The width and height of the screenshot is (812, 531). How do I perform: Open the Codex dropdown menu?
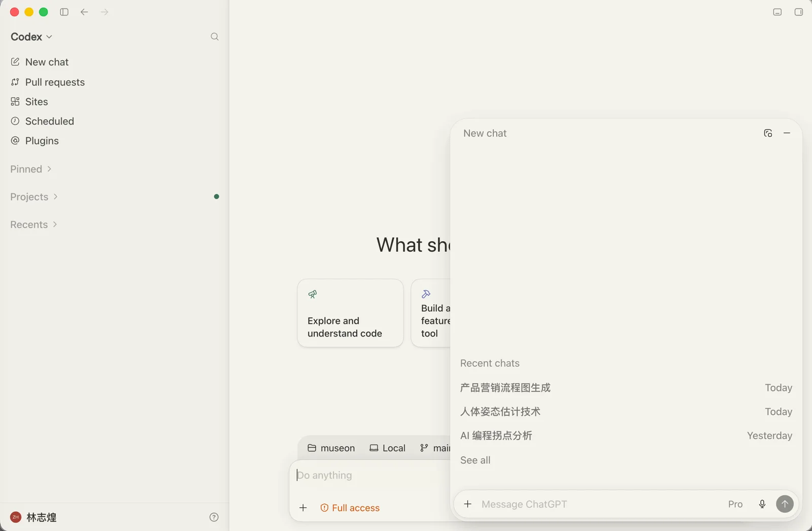tap(31, 37)
